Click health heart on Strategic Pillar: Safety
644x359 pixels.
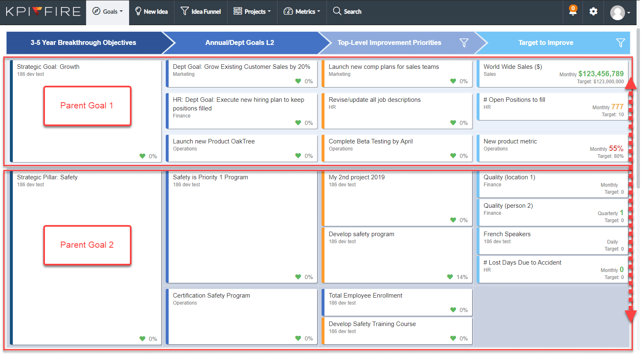[142, 339]
